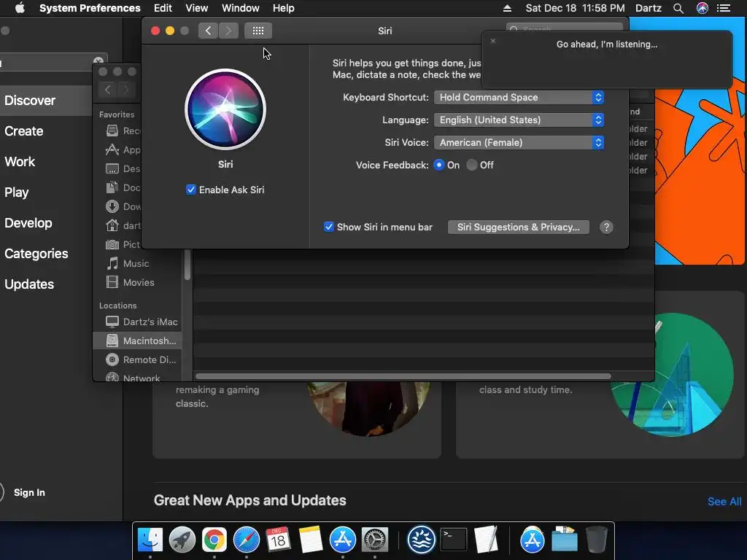Open the Trash in the Dock
This screenshot has width=747, height=560.
tap(596, 540)
